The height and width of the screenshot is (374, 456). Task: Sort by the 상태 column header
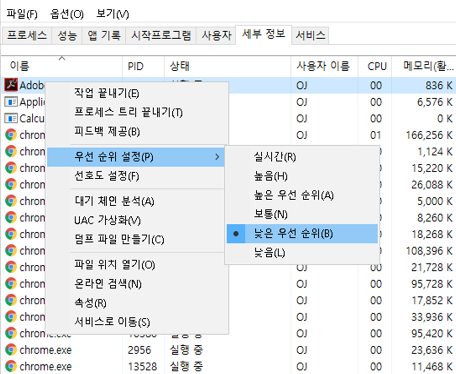click(x=228, y=66)
